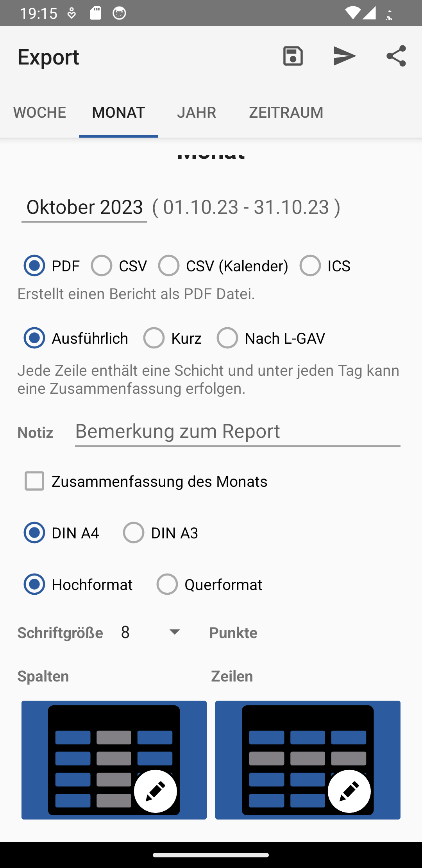Open the share icon menu
The height and width of the screenshot is (868, 422).
tap(396, 56)
